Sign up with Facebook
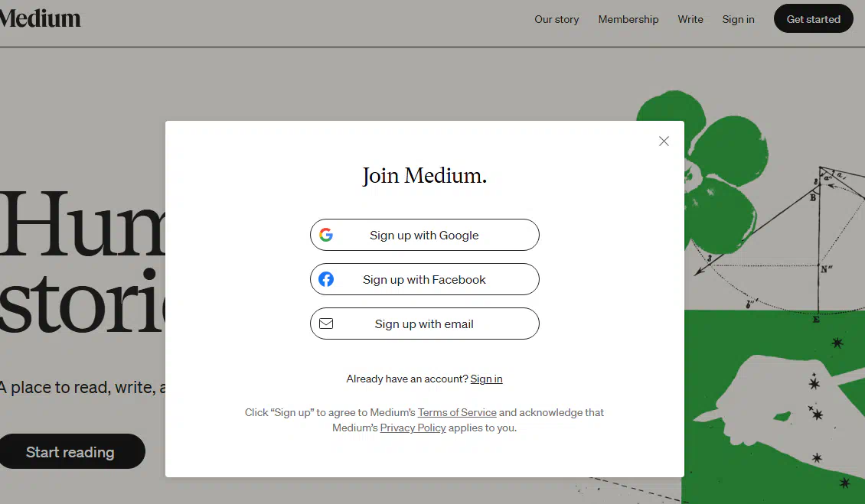This screenshot has height=504, width=865. [424, 280]
